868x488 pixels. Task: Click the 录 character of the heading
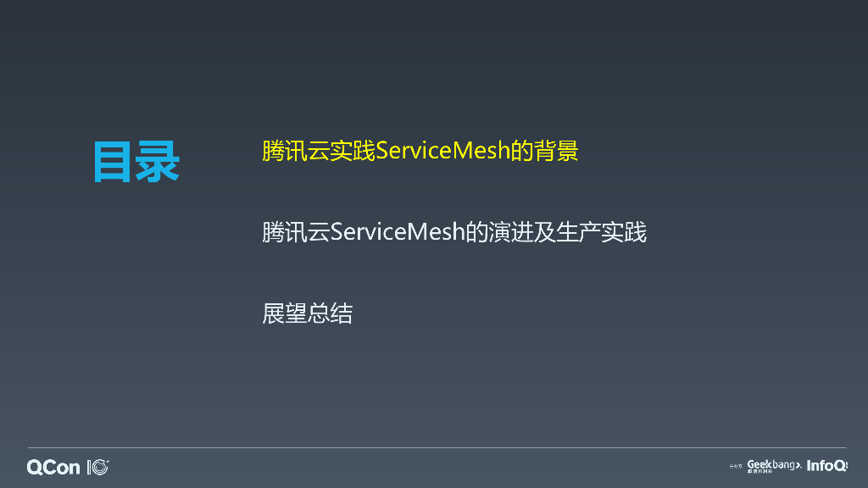click(158, 162)
